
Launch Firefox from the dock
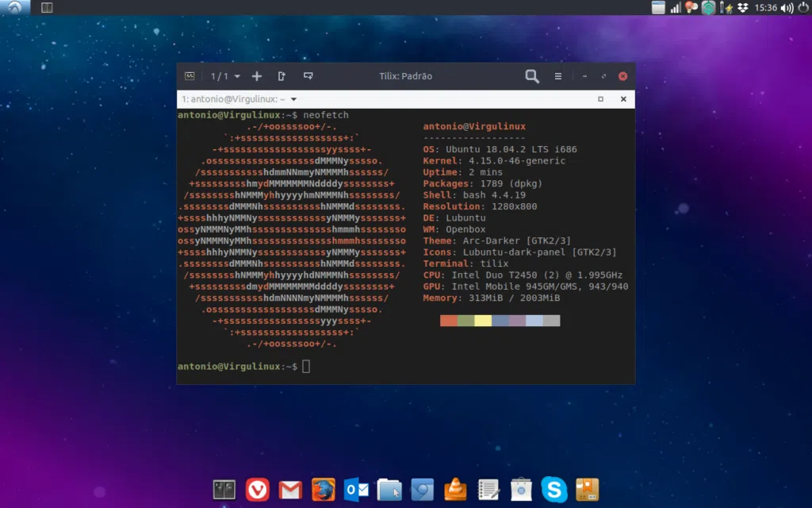(323, 490)
